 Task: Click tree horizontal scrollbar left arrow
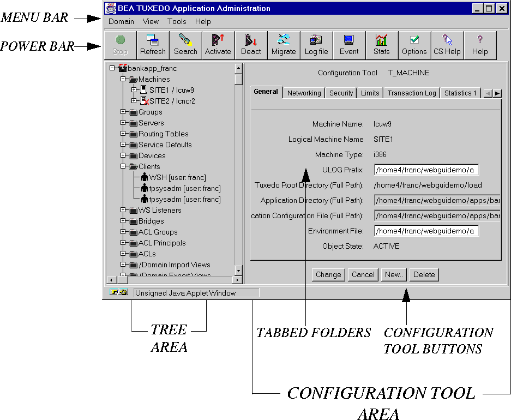111,280
